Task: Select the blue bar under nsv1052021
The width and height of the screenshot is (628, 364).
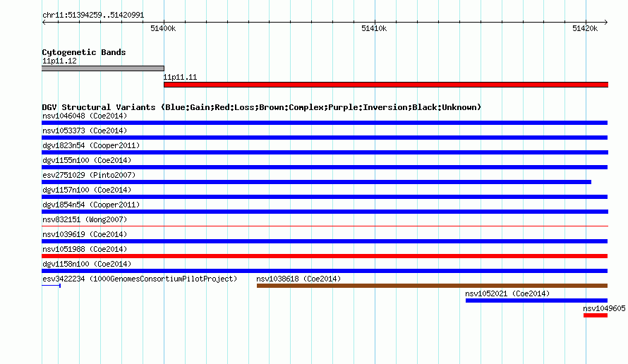Action: point(537,301)
